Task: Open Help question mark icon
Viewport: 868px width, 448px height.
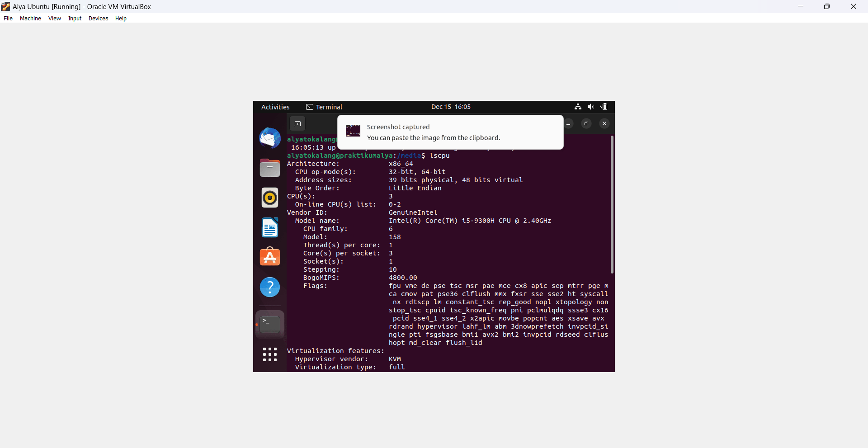Action: [x=270, y=287]
